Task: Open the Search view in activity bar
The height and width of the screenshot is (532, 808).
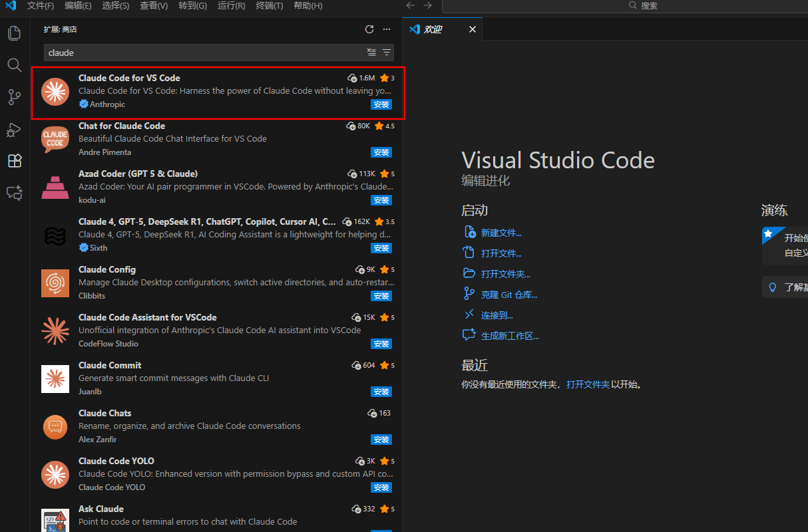Action: pyautogui.click(x=15, y=65)
